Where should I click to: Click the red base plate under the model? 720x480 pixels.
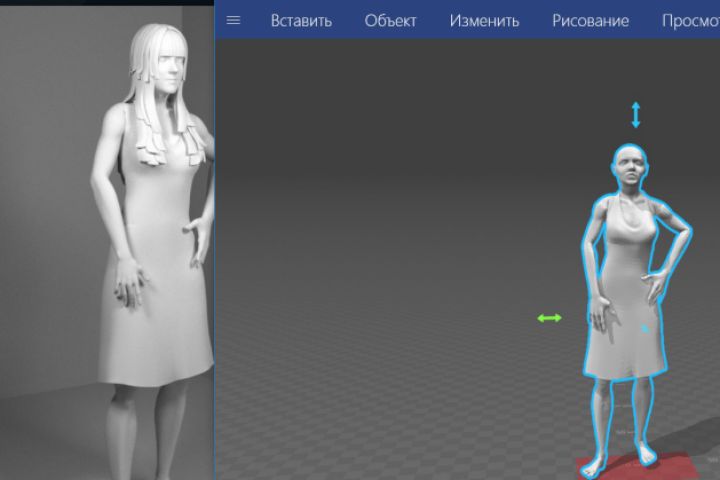click(638, 466)
